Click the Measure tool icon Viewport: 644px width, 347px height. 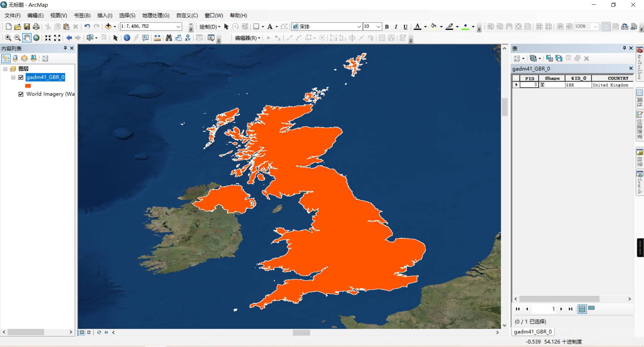pos(157,38)
